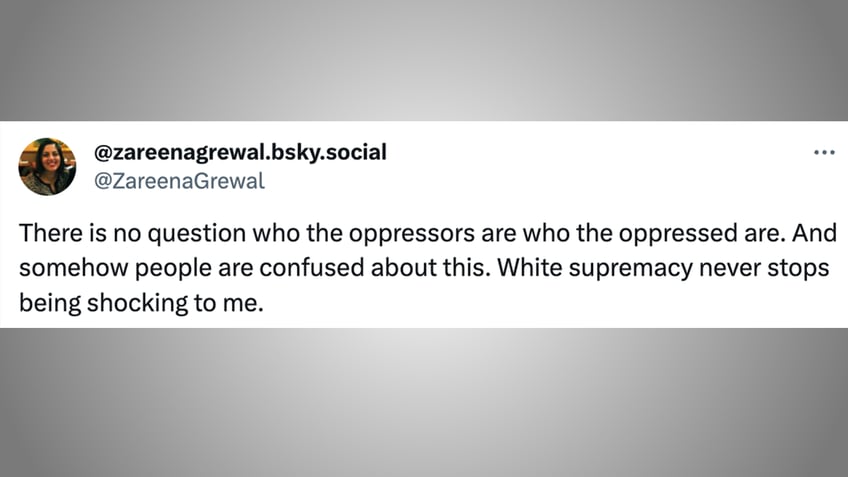Click "being" at start of third line
Image resolution: width=848 pixels, height=477 pixels.
coord(50,303)
